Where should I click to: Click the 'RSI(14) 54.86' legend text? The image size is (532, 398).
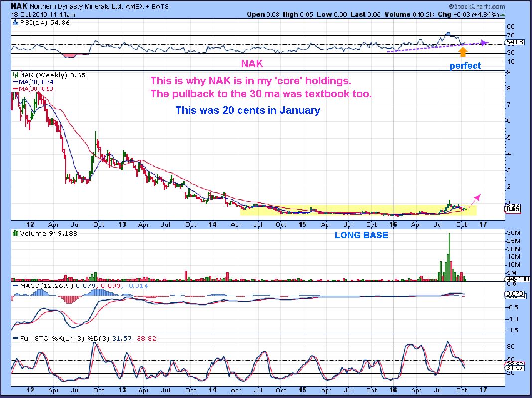point(45,23)
